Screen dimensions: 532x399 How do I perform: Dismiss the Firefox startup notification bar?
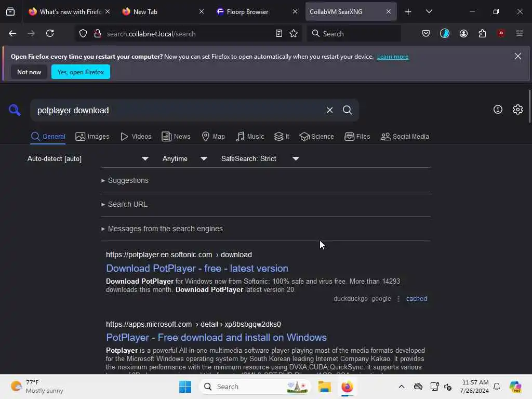518,56
